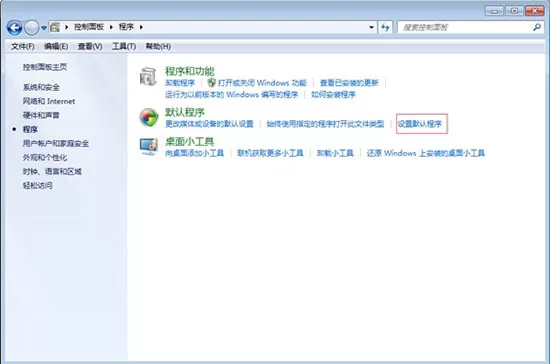Screen dimensions: 550x364
Task: Click 始终使用指定的程序打开此文件类型 link
Action: [x=325, y=124]
